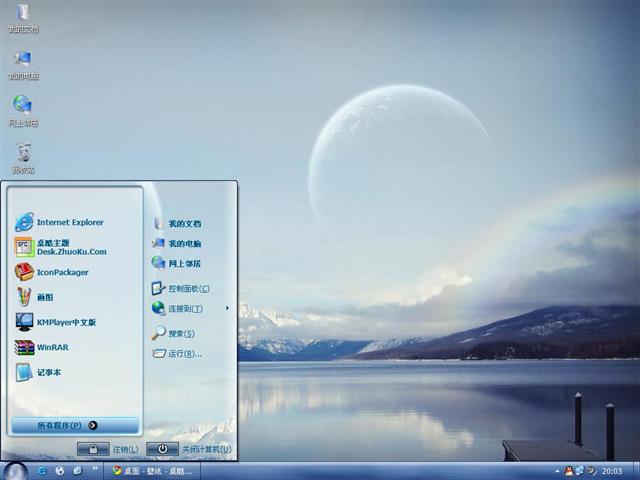
Task: Click network connection tray icon
Action: [580, 471]
